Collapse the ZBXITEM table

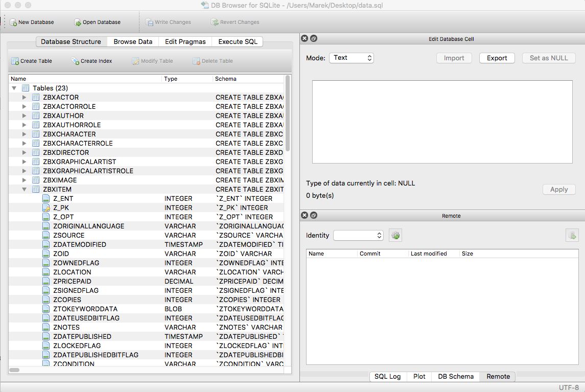(x=24, y=190)
